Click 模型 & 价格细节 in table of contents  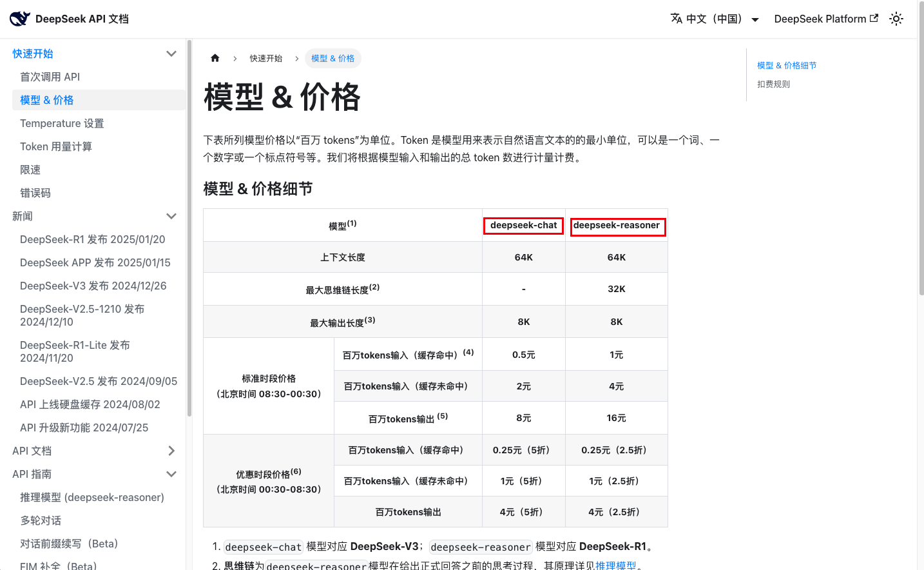click(787, 65)
